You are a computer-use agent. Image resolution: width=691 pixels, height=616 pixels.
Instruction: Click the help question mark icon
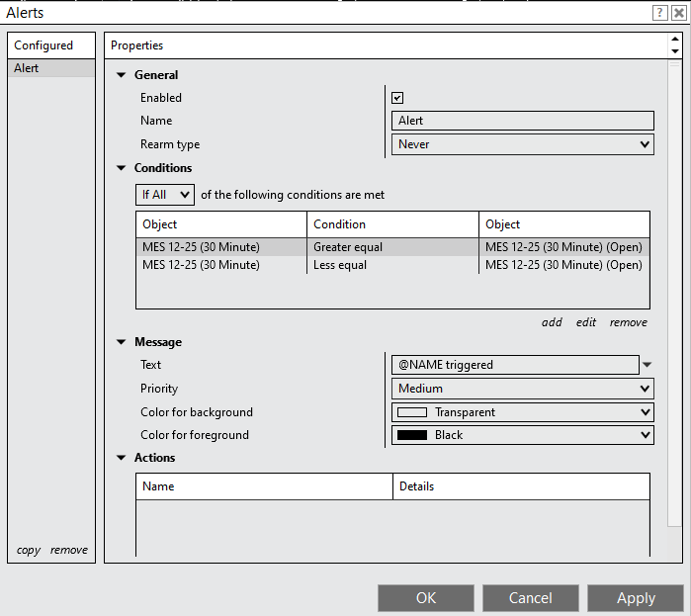coord(659,13)
